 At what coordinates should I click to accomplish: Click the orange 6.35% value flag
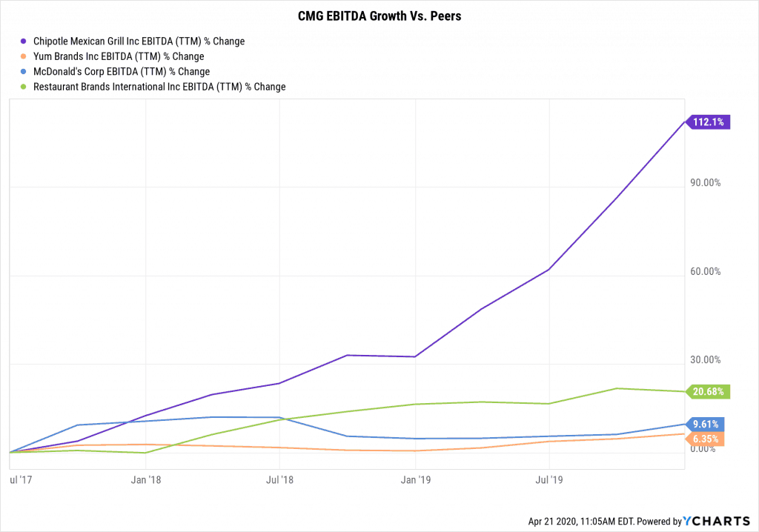pos(707,439)
